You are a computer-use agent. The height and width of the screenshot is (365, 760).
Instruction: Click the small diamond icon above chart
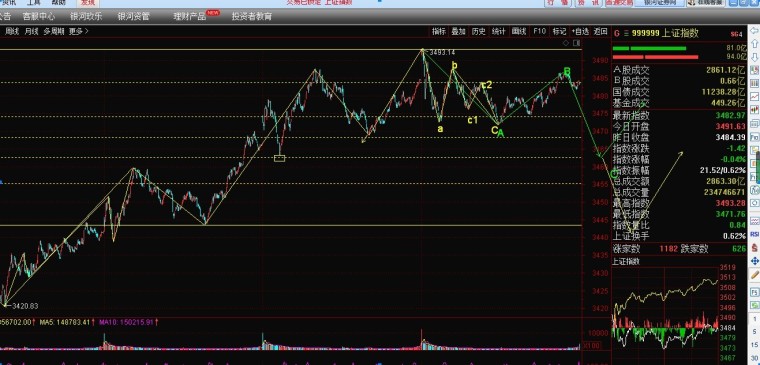tap(566, 43)
